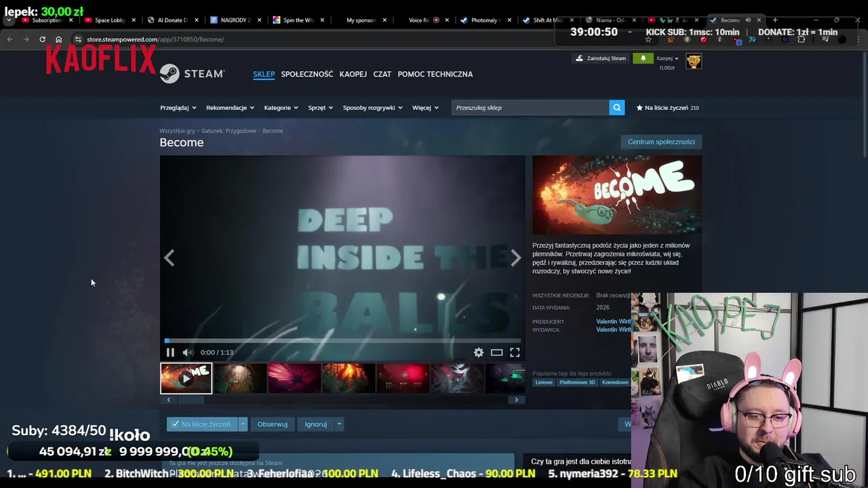Click the thumbnail strip right arrow
The height and width of the screenshot is (488, 868).
click(516, 400)
